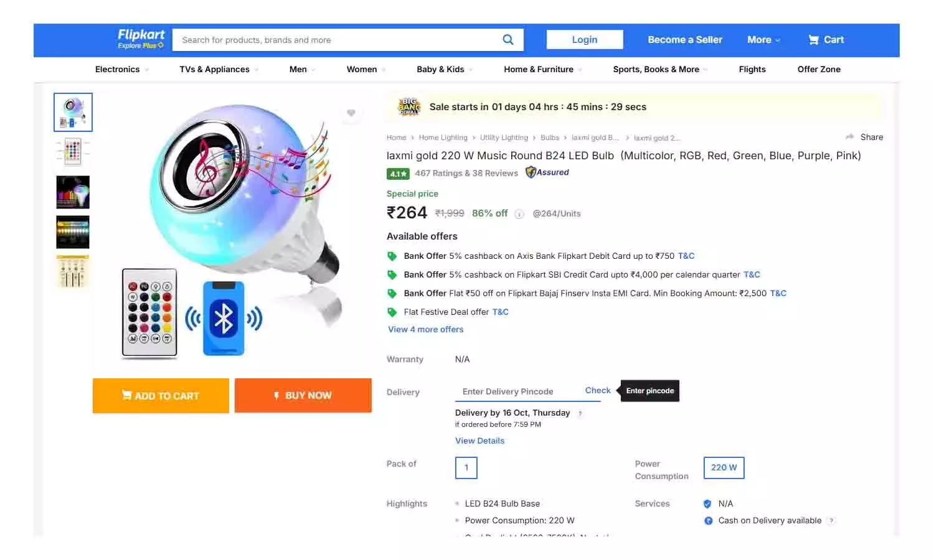Open the Sports, Books & More menu
The height and width of the screenshot is (560, 934).
click(x=658, y=69)
